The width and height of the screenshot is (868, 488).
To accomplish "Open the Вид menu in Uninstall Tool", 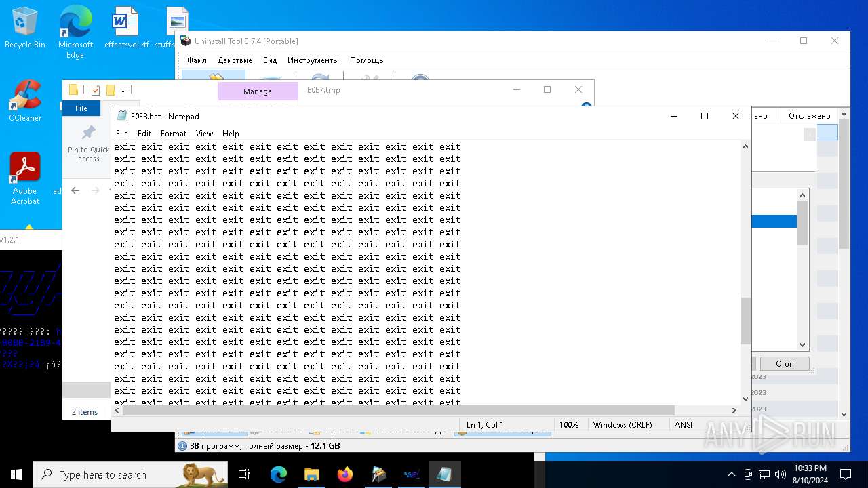I will [x=270, y=60].
